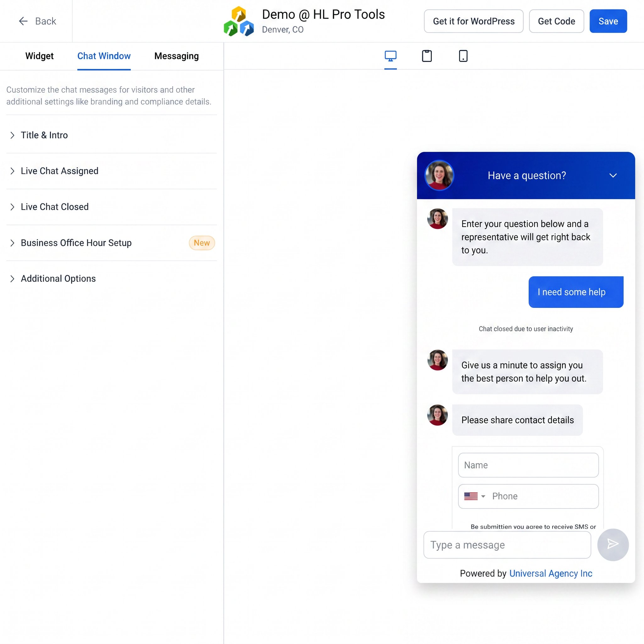Switch to the Messaging tab
The width and height of the screenshot is (644, 644).
pyautogui.click(x=176, y=56)
